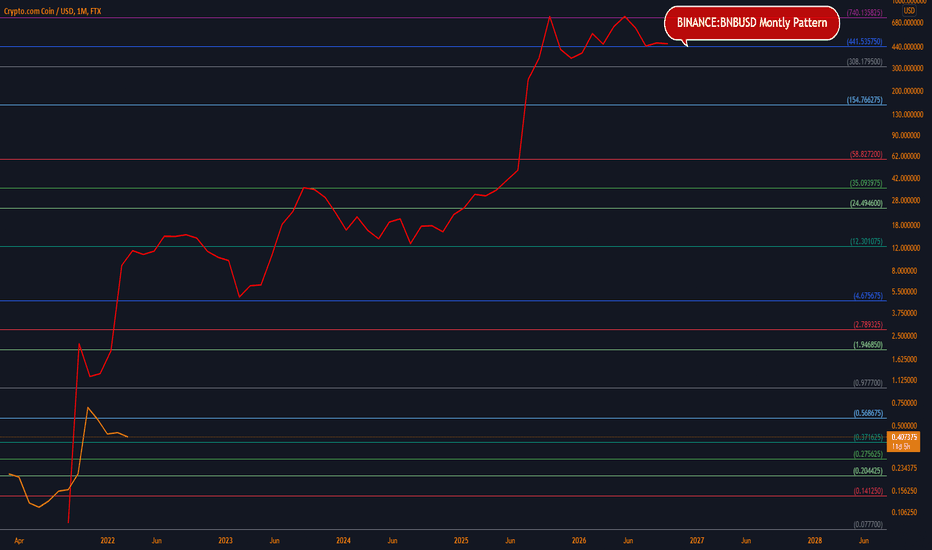The image size is (932, 550).
Task: Select the (4.675675) level label
Action: click(868, 296)
